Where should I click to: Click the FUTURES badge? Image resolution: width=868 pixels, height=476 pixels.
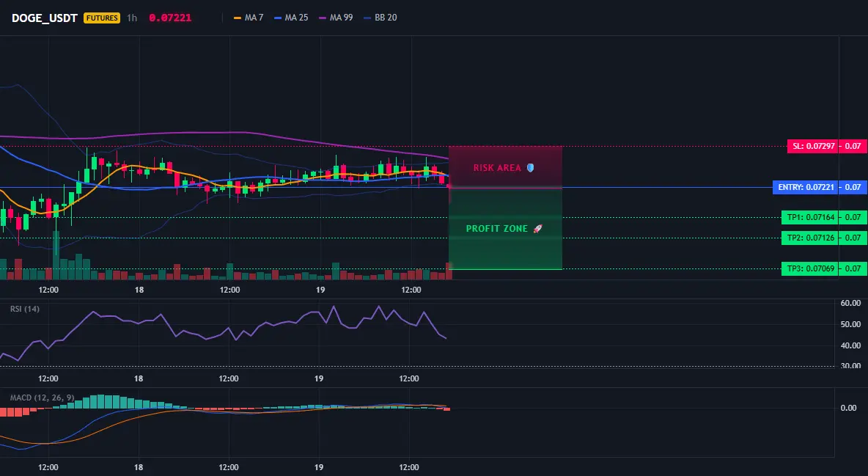click(102, 18)
